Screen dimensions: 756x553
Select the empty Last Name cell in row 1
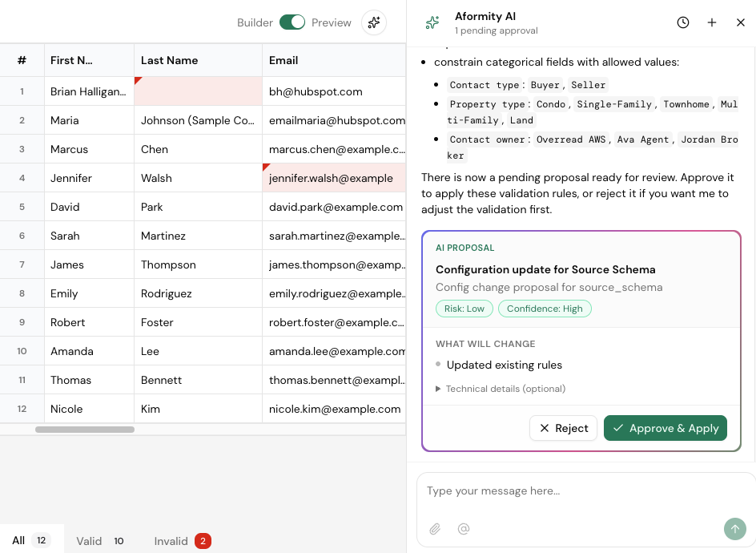[x=198, y=91]
